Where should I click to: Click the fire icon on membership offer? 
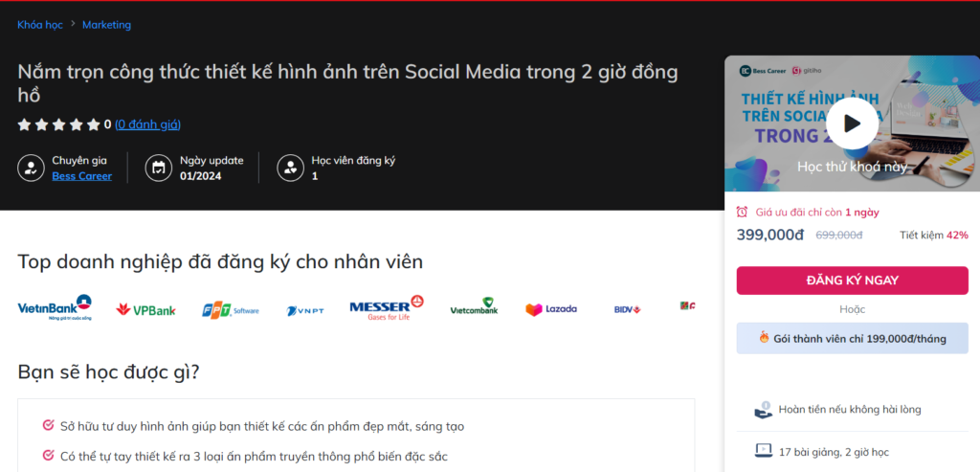pos(763,338)
